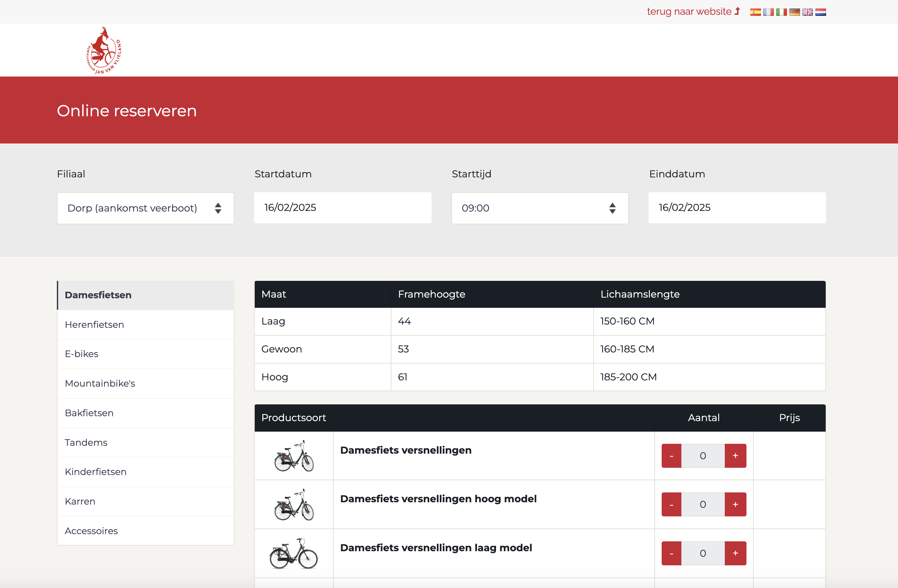
Task: Click the Damesfiets versnellingen hoog model title
Action: coord(438,499)
